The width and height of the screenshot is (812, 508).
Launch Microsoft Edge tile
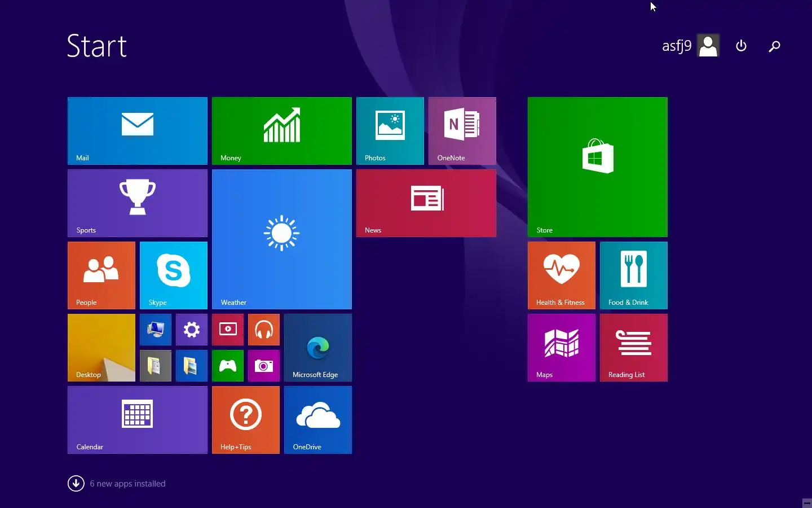pos(318,348)
